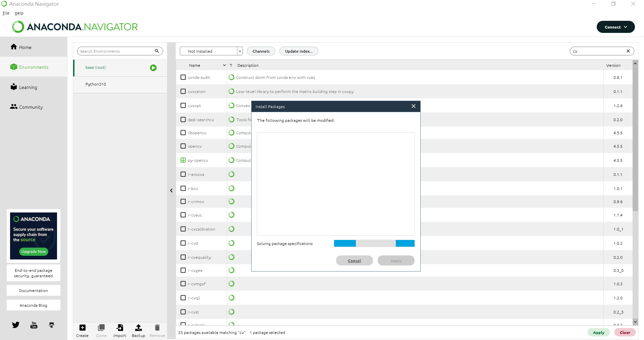Click the dialog's disabled Apply button

[x=396, y=260]
